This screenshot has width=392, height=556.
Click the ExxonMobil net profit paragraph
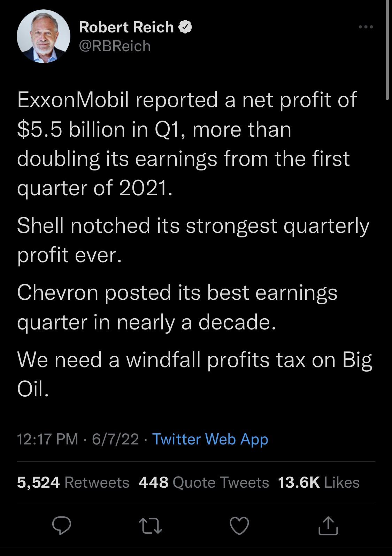(187, 144)
